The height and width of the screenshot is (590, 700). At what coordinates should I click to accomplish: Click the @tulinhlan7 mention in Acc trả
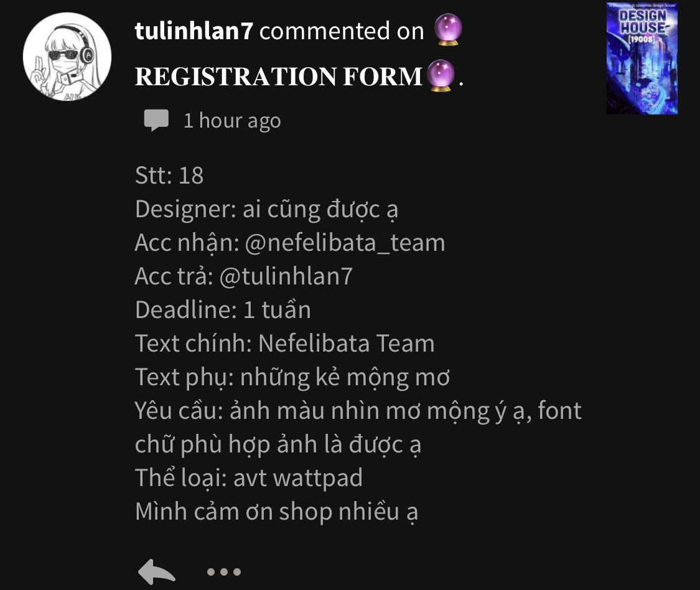(x=286, y=276)
